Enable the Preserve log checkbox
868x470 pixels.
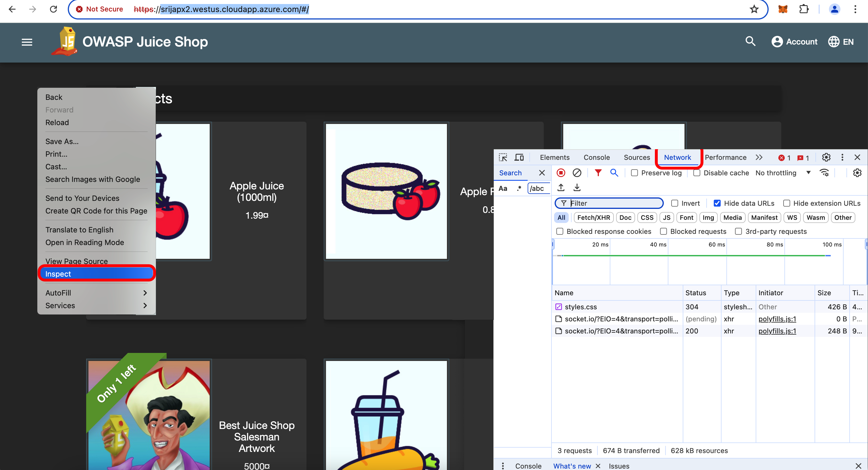click(x=634, y=173)
